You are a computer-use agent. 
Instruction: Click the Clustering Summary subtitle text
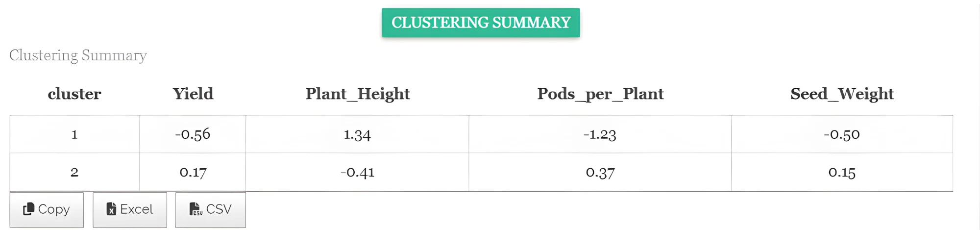(78, 55)
